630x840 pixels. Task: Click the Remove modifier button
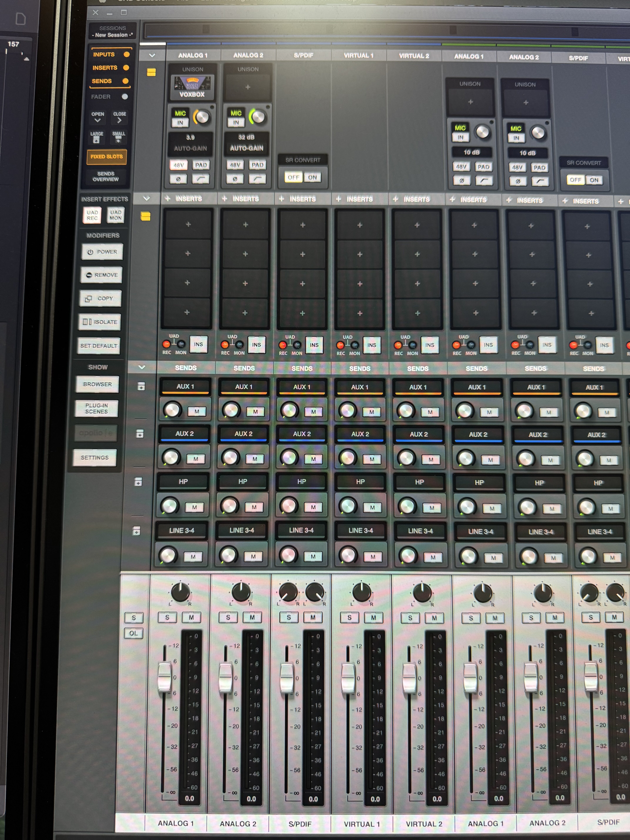[101, 275]
